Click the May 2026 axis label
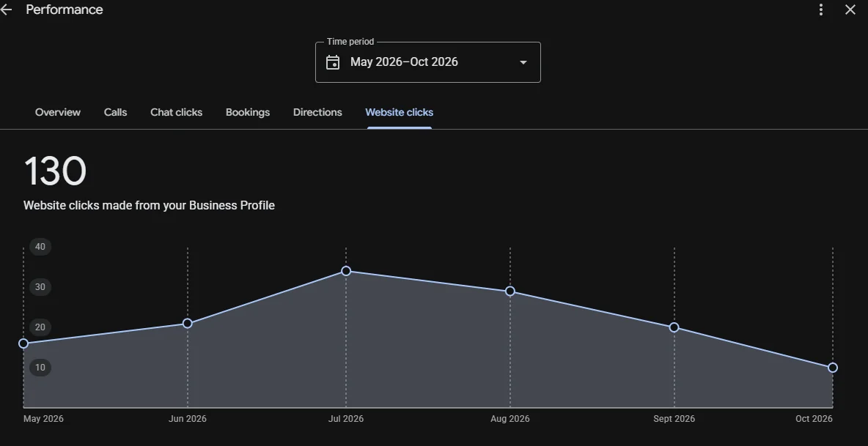The width and height of the screenshot is (868, 446). 43,418
